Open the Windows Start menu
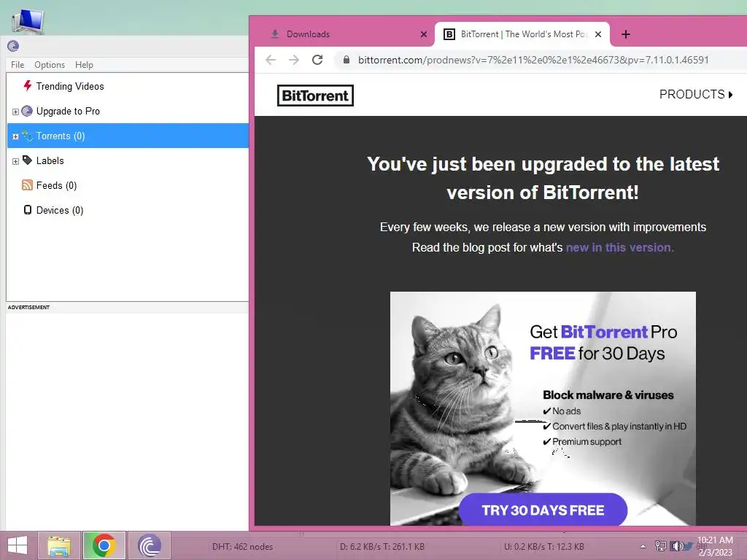747x560 pixels. [x=18, y=545]
